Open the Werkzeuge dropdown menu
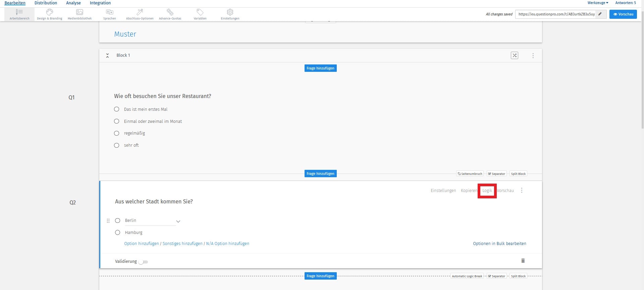644x290 pixels. tap(598, 3)
